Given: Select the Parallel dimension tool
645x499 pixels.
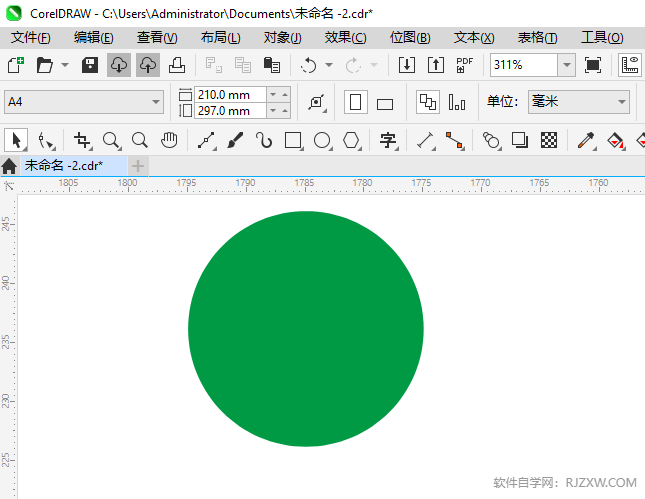Looking at the screenshot, I should point(426,140).
